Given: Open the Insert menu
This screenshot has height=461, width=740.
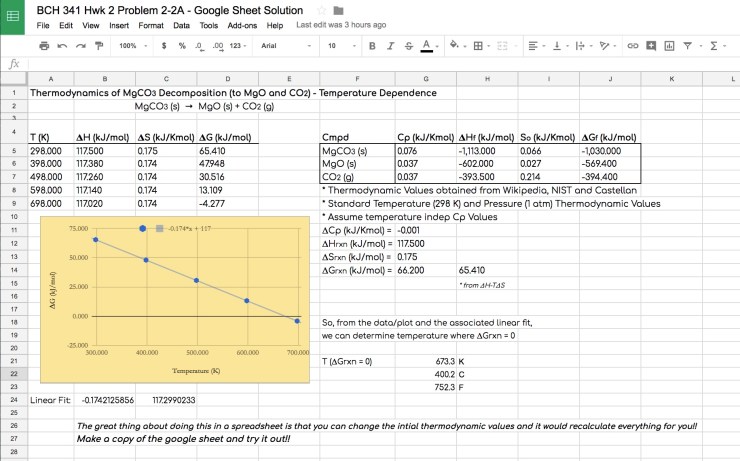Looking at the screenshot, I should (119, 25).
